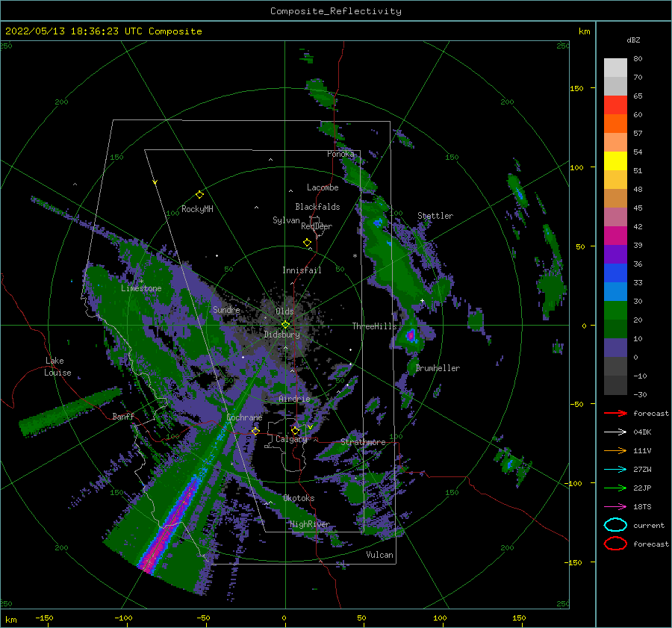Click the magenta 39-42 dBZ swatch
The width and height of the screenshot is (672, 628).
[615, 236]
